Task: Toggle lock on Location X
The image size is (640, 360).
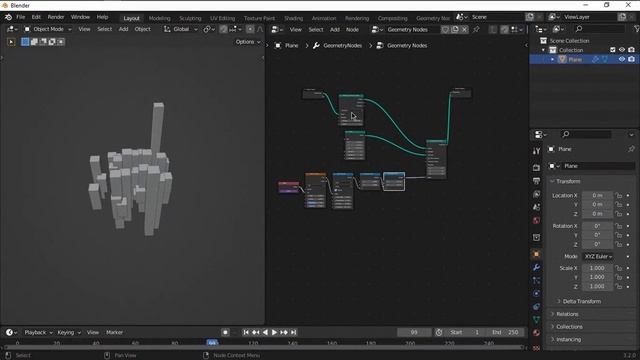Action: (x=619, y=196)
